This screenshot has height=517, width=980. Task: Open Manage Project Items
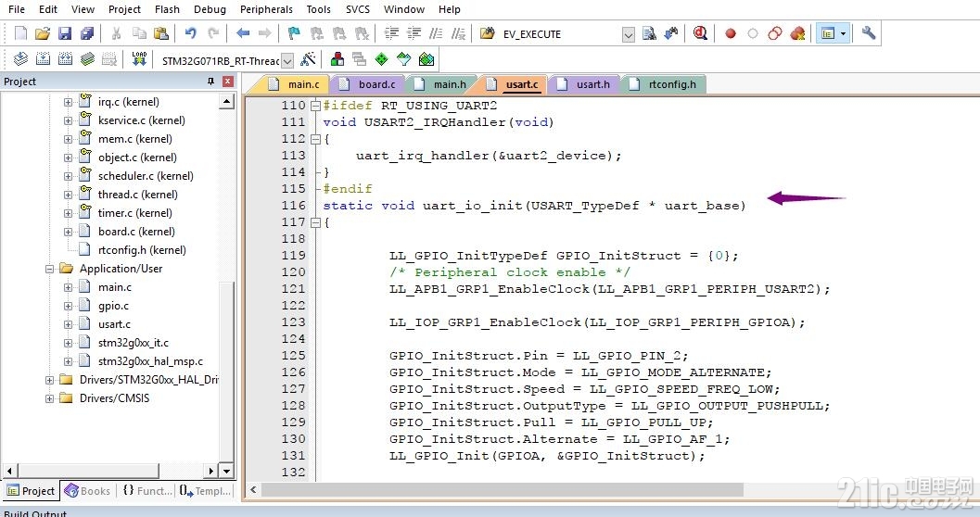(337, 59)
